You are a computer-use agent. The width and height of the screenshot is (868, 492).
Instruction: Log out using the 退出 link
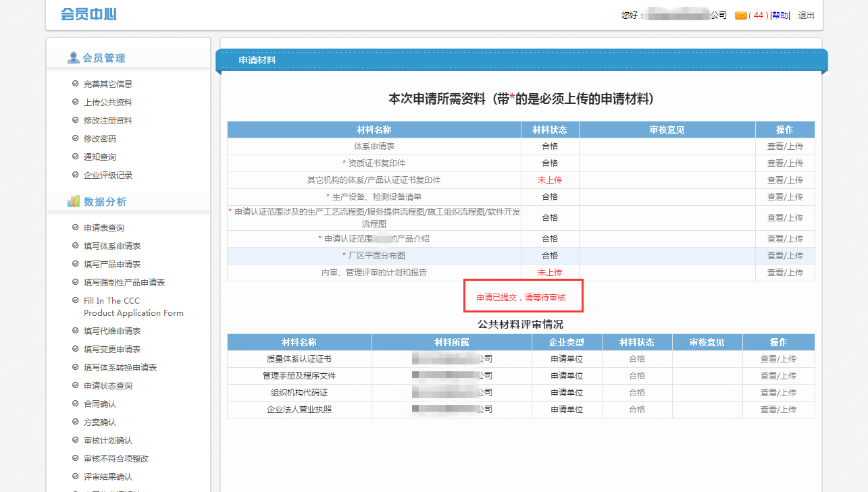(806, 16)
